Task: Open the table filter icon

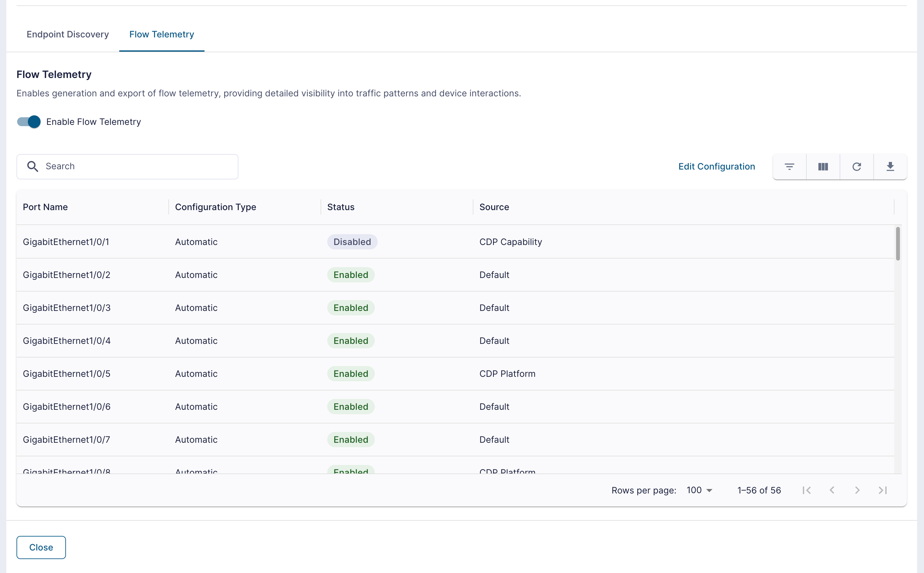Action: (790, 167)
